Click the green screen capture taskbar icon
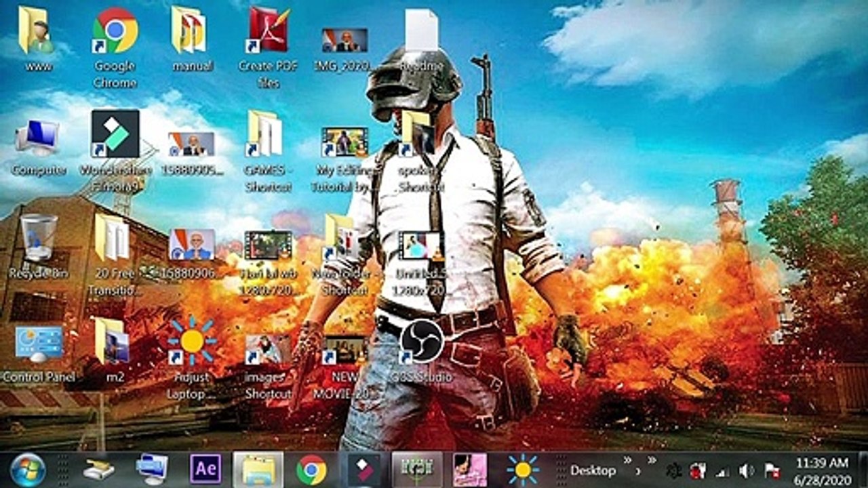The image size is (868, 488). pyautogui.click(x=417, y=470)
